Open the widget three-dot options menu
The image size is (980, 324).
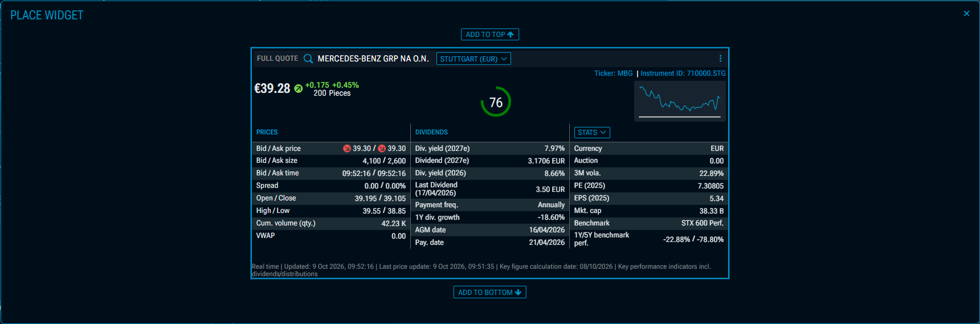tap(720, 59)
